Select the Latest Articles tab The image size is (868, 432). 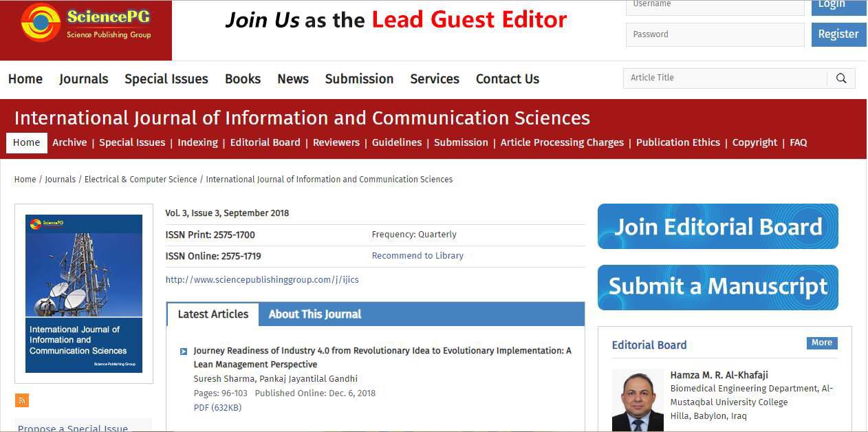pos(213,314)
